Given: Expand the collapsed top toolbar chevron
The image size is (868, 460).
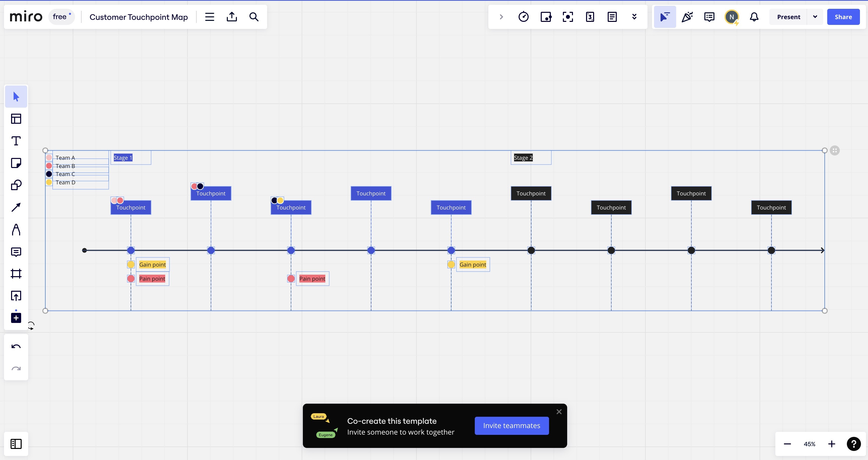Looking at the screenshot, I should click(x=501, y=17).
